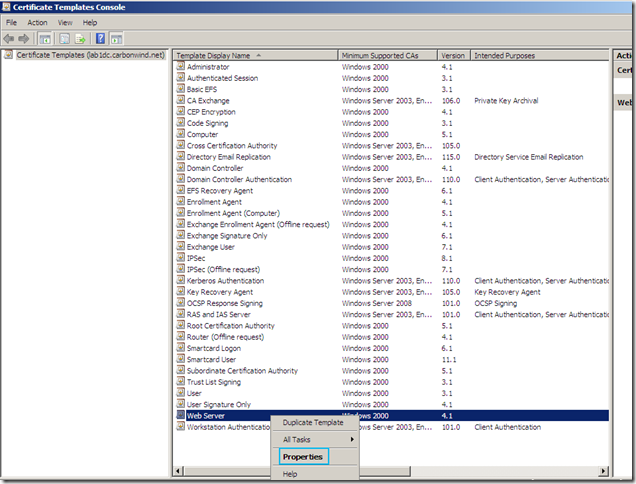This screenshot has width=636, height=484.
Task: Open the Action menu
Action: tap(37, 22)
